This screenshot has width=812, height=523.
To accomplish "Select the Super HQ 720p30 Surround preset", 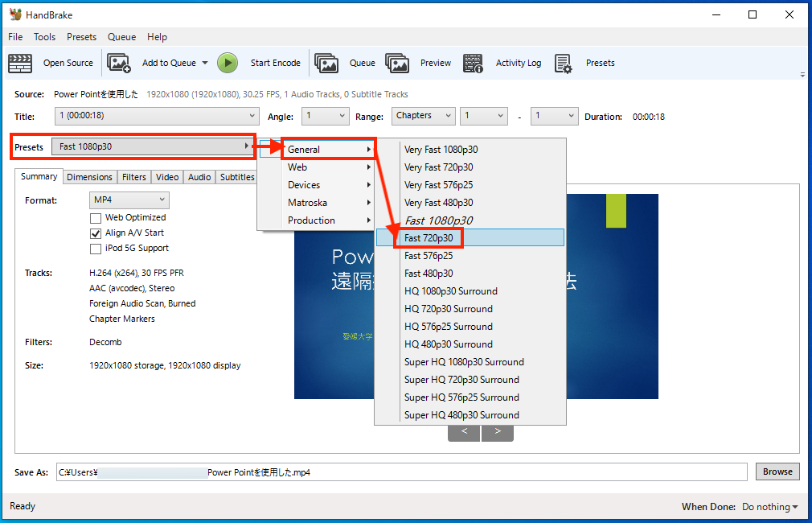I will click(470, 380).
